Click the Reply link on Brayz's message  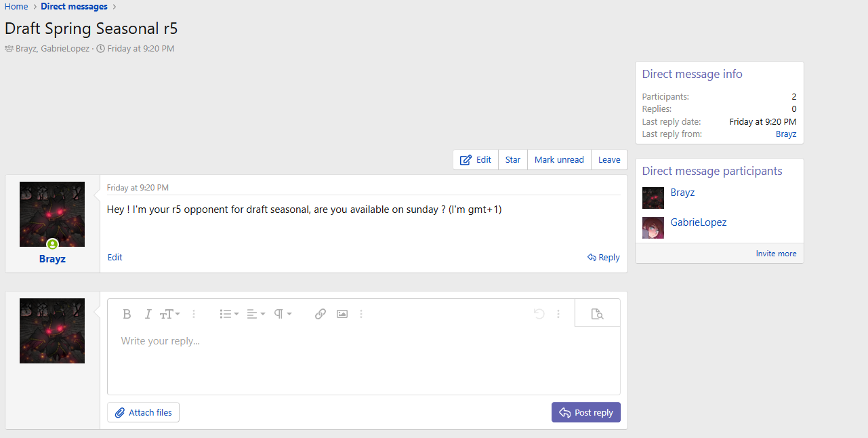coord(604,258)
